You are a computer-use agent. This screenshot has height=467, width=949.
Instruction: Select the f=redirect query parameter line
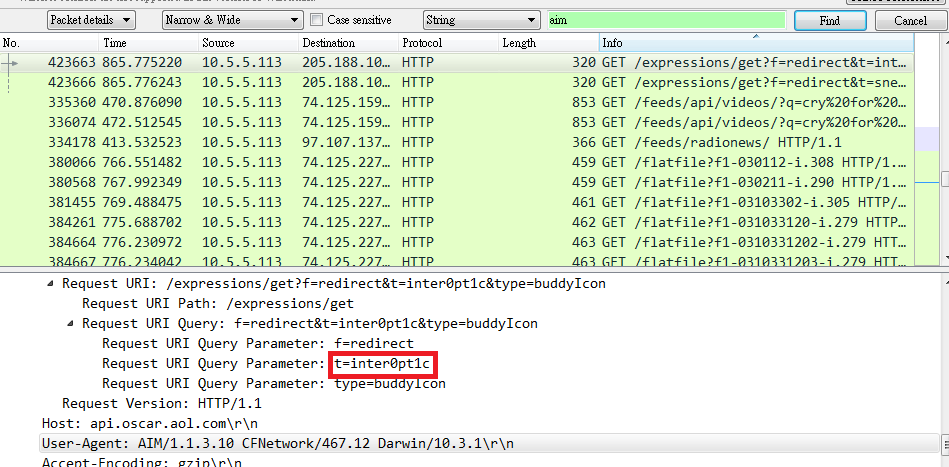[x=258, y=344]
